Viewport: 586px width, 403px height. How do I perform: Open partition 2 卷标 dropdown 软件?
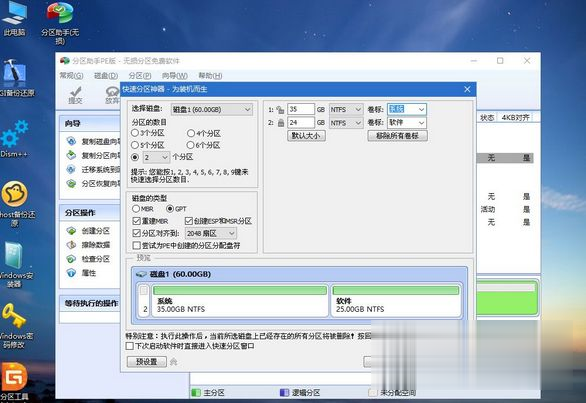406,123
